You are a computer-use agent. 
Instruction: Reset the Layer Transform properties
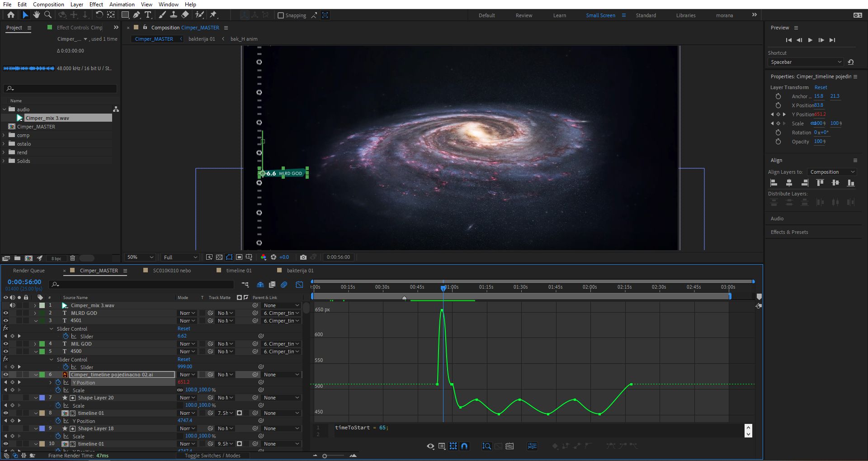coord(821,87)
